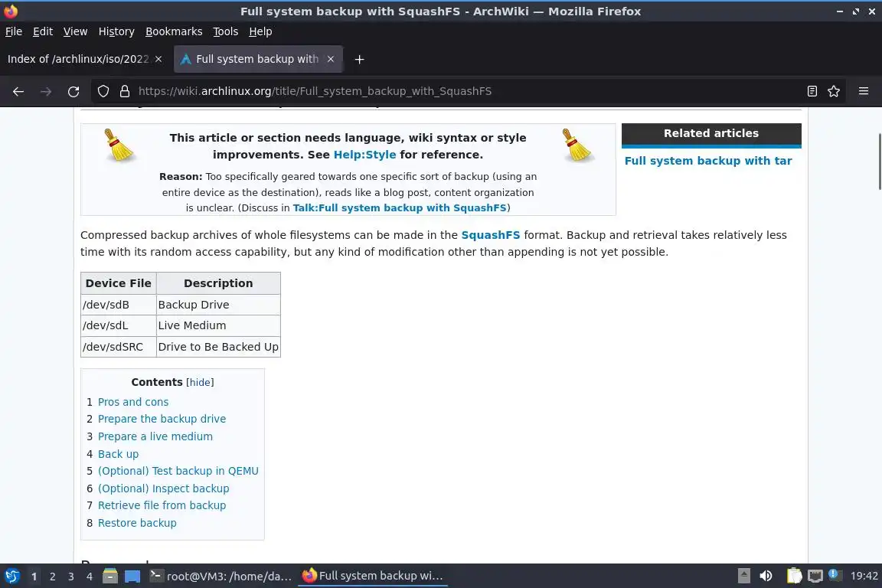This screenshot has height=588, width=882.
Task: Go back to the previous page
Action: (x=18, y=91)
